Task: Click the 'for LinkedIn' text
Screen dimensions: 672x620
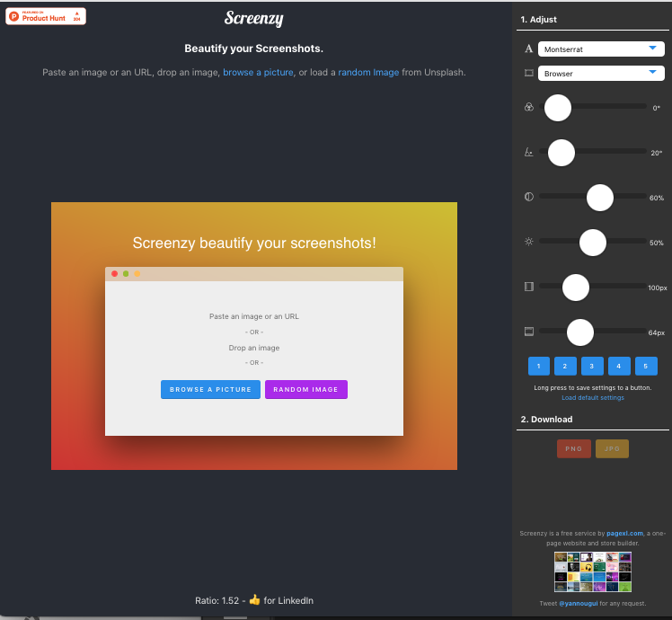Action: [288, 601]
